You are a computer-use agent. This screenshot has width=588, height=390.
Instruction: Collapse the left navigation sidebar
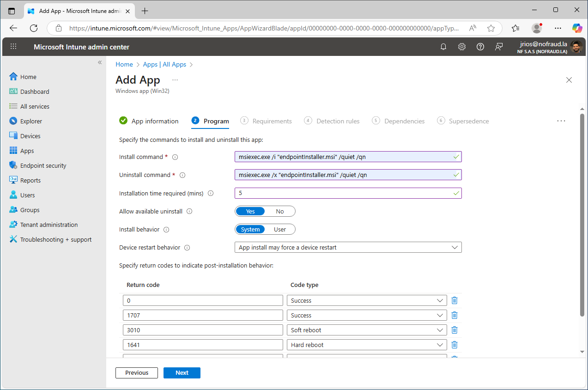click(100, 62)
